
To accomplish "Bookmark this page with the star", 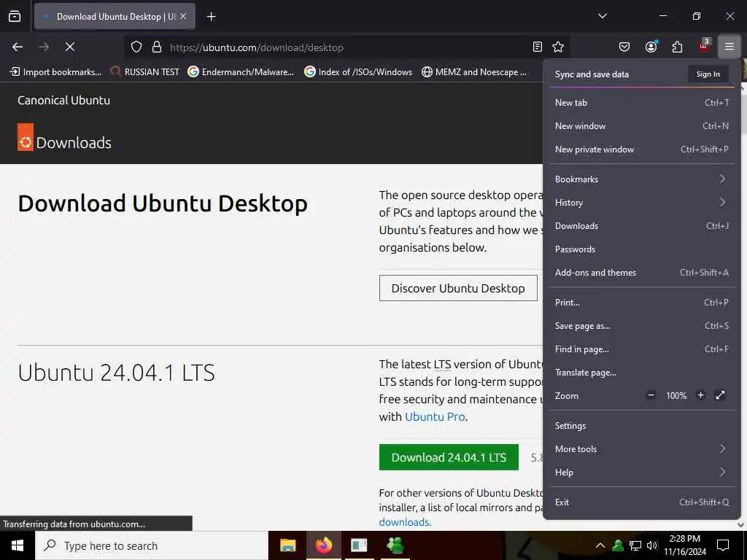I will [x=558, y=47].
